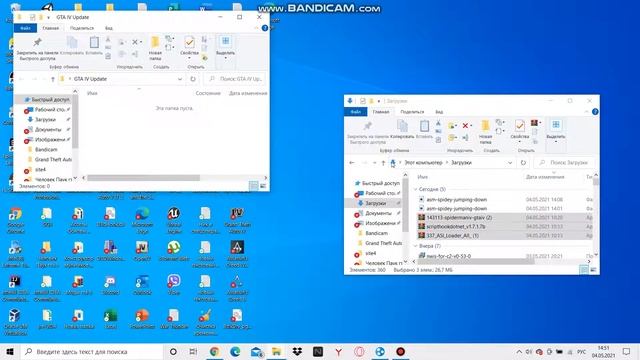Click horizontal scrollbar in Загрузки file list
Viewport: 640px width, 360px height.
pyautogui.click(x=476, y=262)
